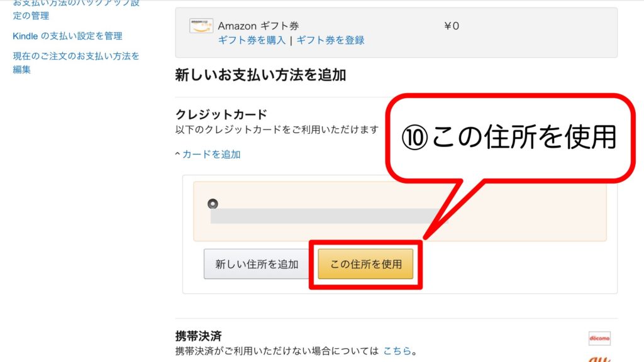Click the 新しい住所を追加 button
The height and width of the screenshot is (362, 644).
click(x=257, y=264)
